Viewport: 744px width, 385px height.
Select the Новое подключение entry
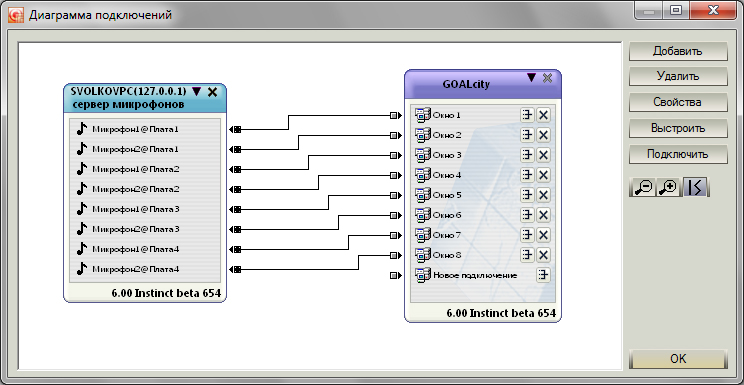click(x=483, y=275)
